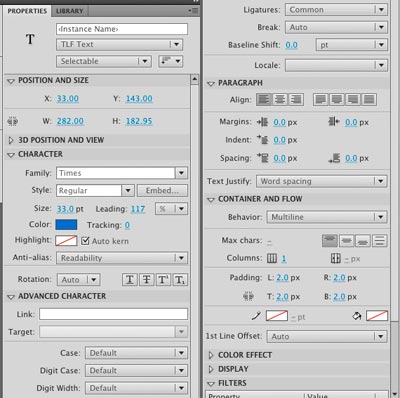Select the top vertical alignment icon
Screen dimensions: 400x398
click(330, 241)
